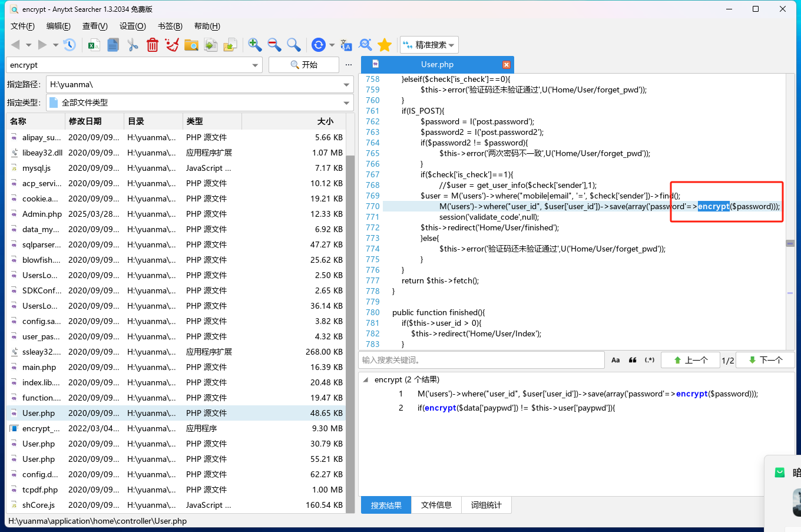
Task: Click the zoom out magnifier icon
Action: [274, 45]
